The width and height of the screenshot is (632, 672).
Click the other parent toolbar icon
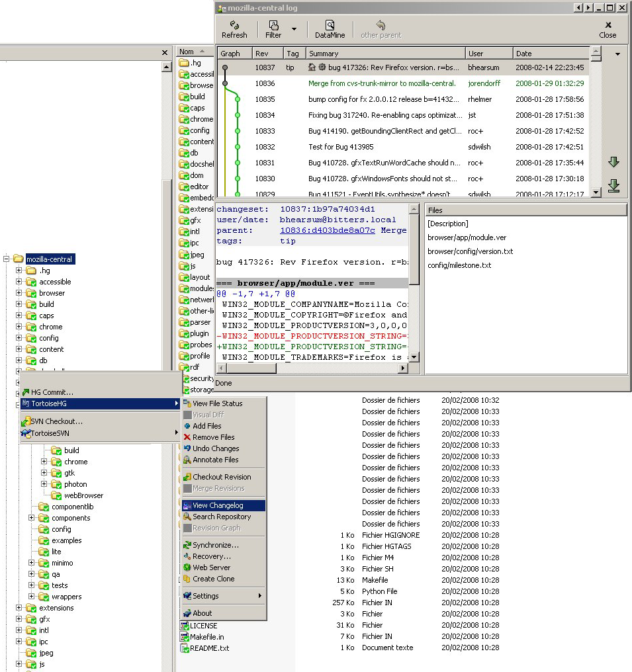pyautogui.click(x=381, y=25)
